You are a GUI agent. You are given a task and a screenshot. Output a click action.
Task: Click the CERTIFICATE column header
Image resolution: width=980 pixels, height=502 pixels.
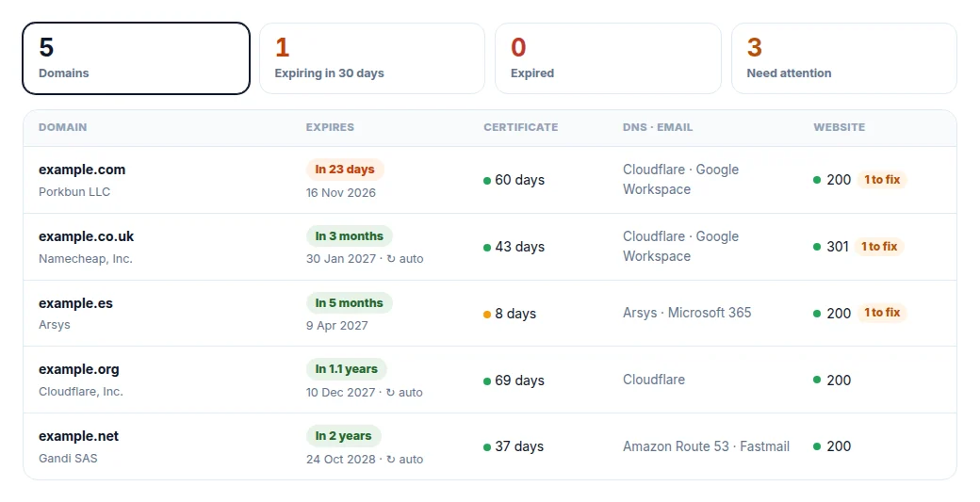[x=520, y=127]
